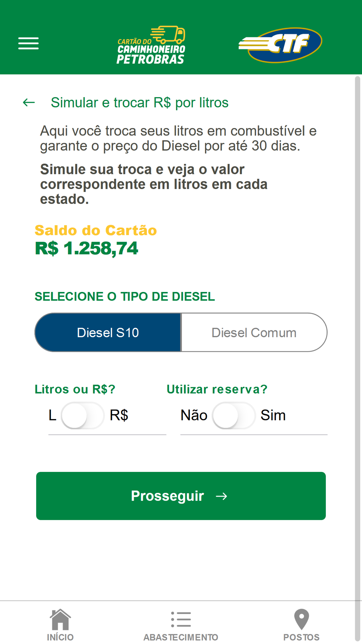Toggle the Litros or R$ switch
This screenshot has height=644, width=362.
[83, 415]
